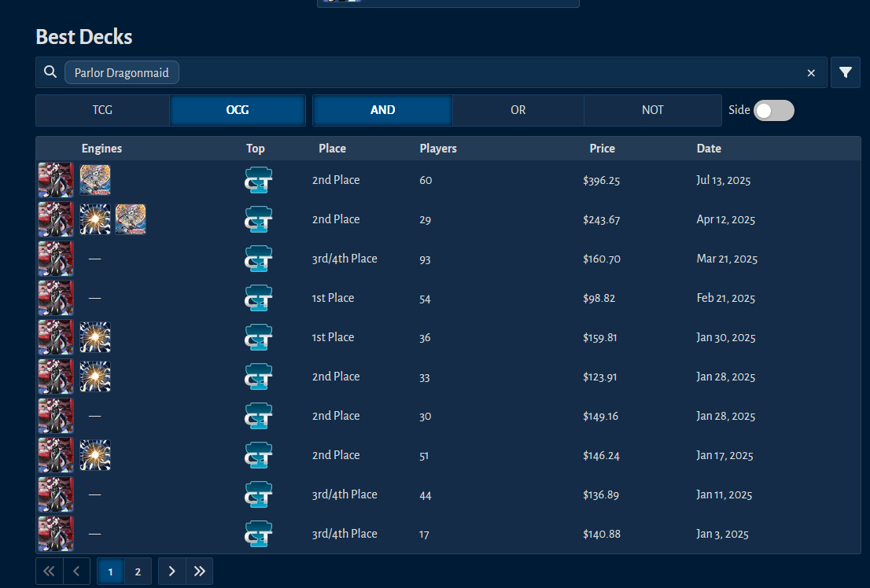The width and height of the screenshot is (870, 588).
Task: Click the second engine icon in Jul 13 row
Action: tap(95, 180)
